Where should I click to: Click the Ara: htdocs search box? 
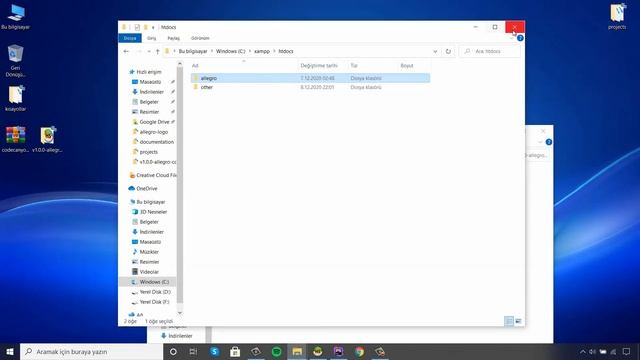point(490,51)
